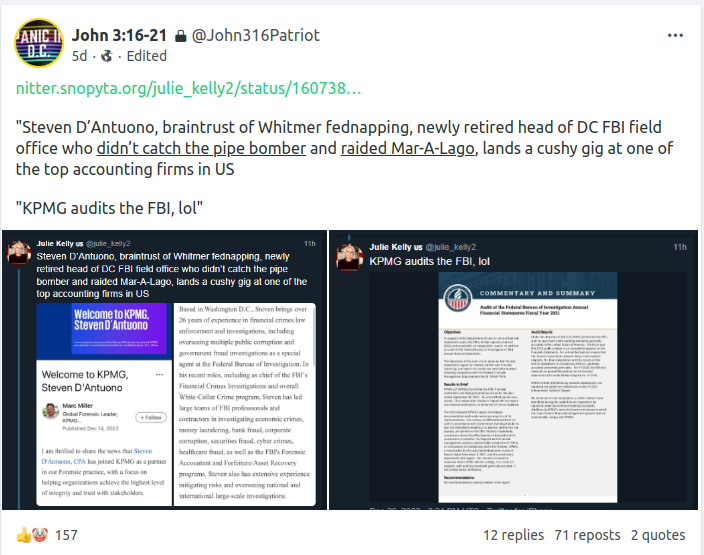Click the Edited label

tap(146, 56)
